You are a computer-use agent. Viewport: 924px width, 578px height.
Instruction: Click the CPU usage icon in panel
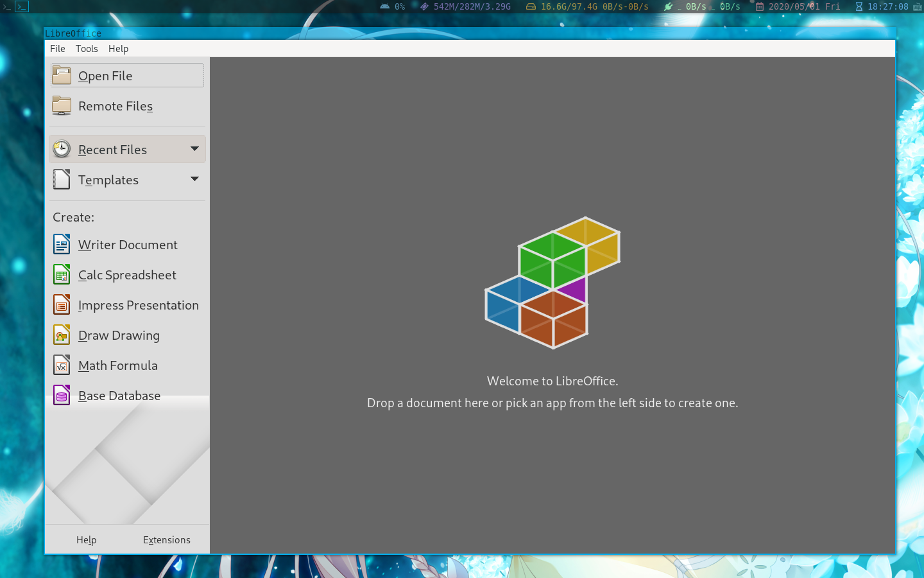[x=384, y=6]
